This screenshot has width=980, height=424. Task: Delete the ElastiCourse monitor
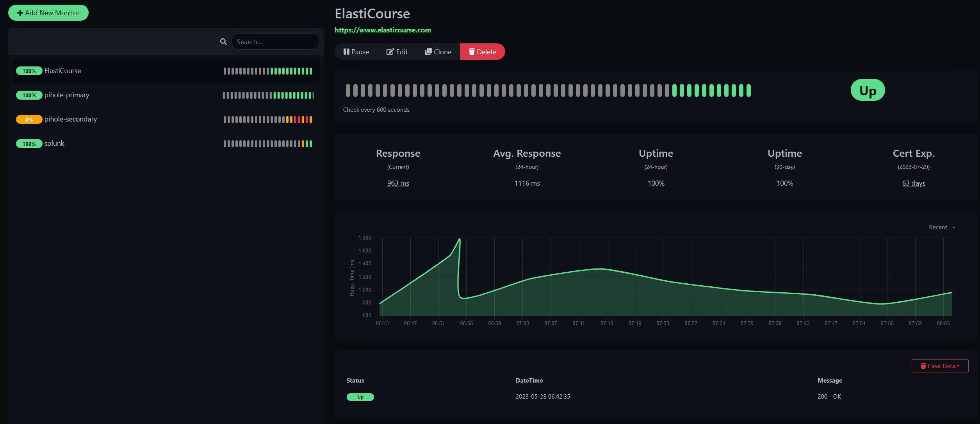coord(483,52)
